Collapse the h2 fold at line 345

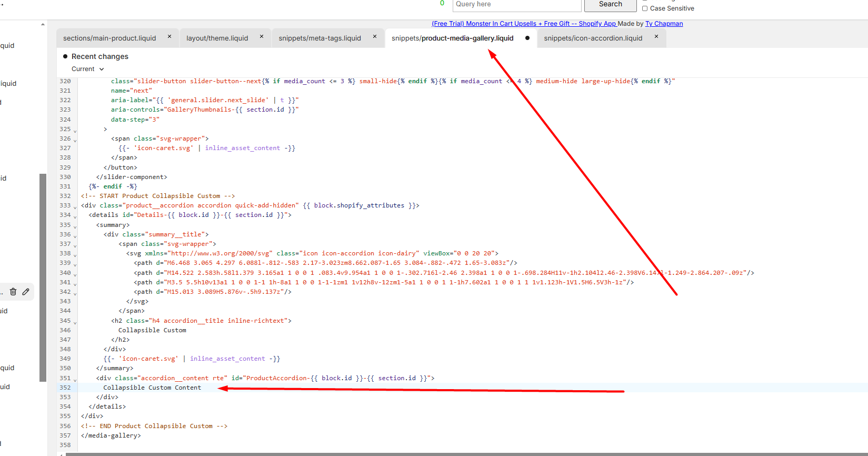[x=75, y=322]
